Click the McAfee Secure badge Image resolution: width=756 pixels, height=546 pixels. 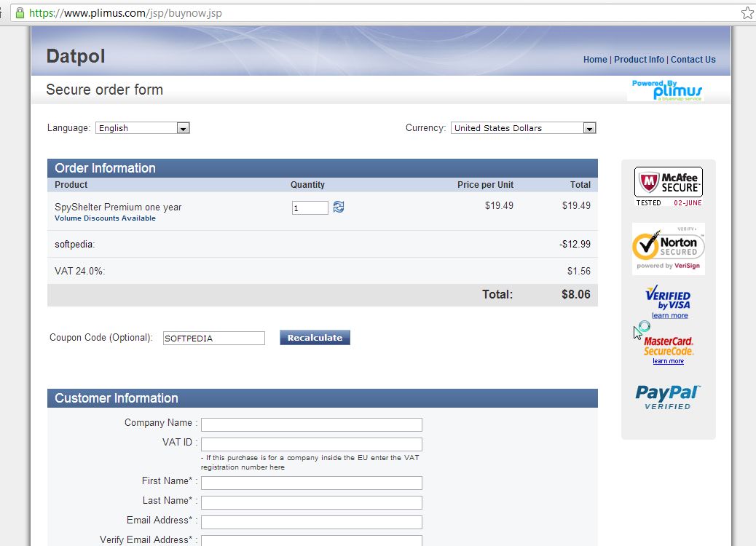[x=669, y=186]
